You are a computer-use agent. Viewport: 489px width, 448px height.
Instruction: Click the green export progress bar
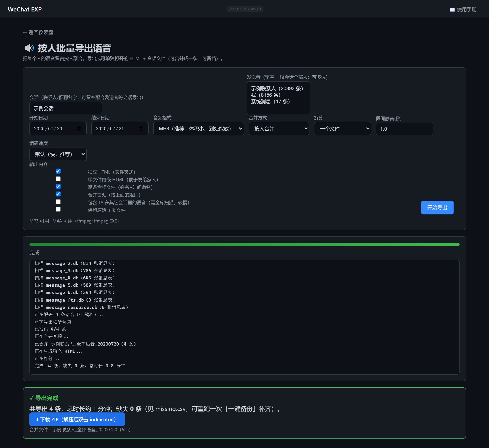pos(244,244)
